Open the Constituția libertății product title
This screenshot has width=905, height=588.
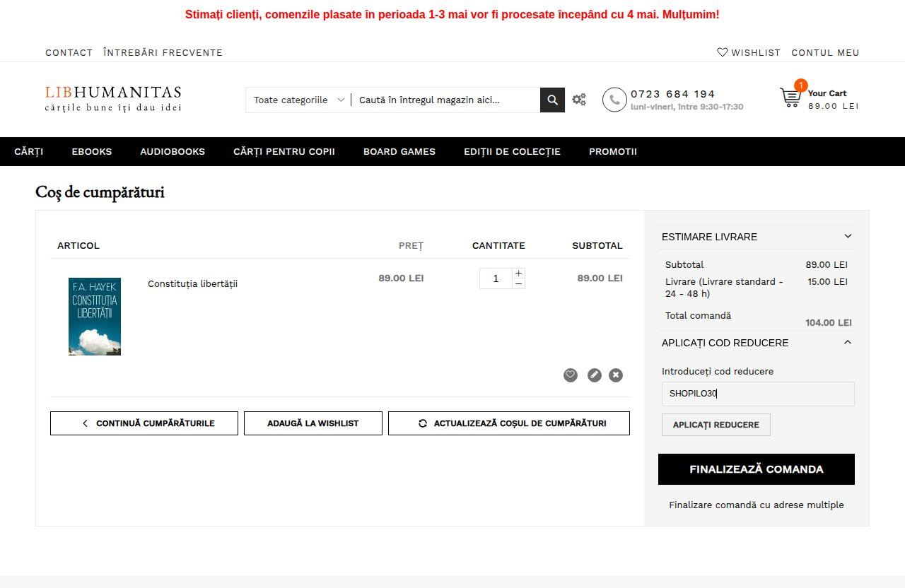tap(192, 283)
